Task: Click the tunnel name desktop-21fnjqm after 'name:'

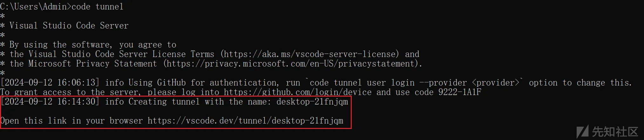Action: 312,102
